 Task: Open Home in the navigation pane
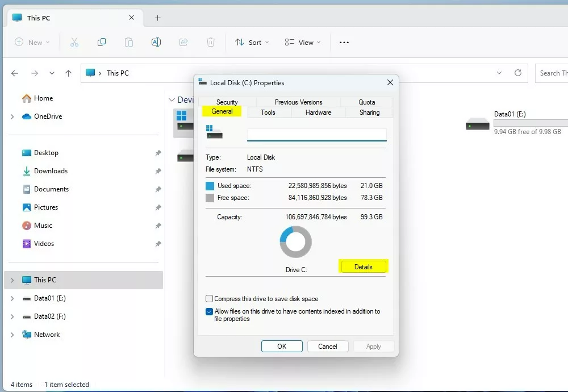tap(37, 98)
